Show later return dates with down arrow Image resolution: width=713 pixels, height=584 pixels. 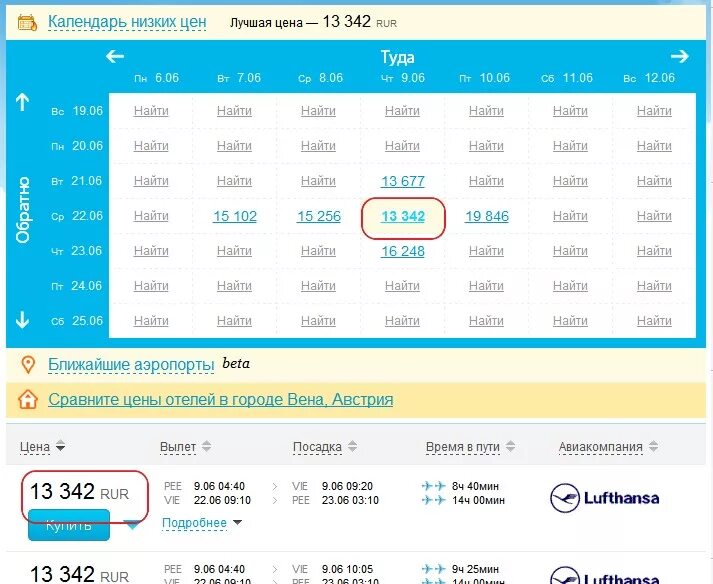[x=22, y=319]
